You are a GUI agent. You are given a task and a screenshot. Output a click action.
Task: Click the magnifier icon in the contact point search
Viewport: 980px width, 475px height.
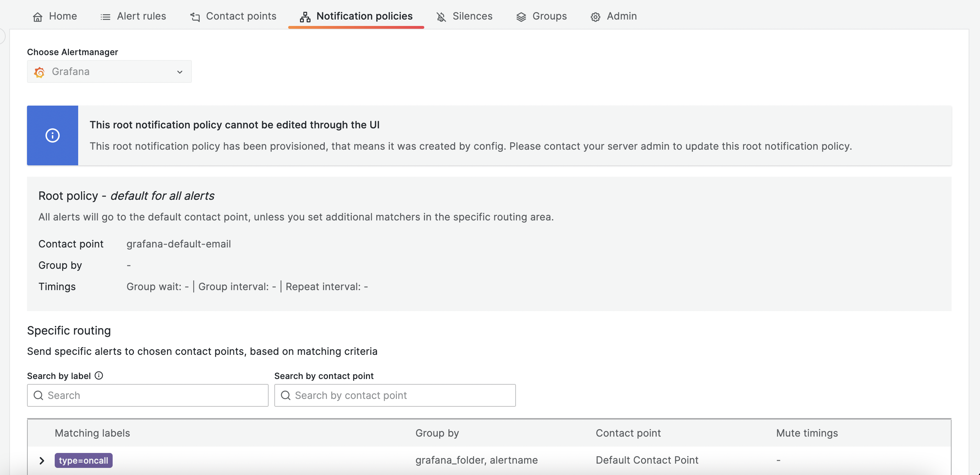pos(285,395)
